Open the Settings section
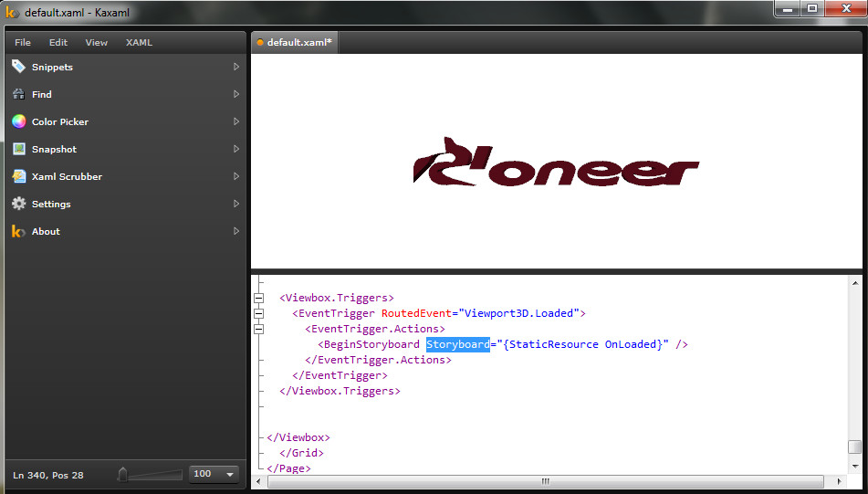The image size is (868, 494). pos(126,204)
